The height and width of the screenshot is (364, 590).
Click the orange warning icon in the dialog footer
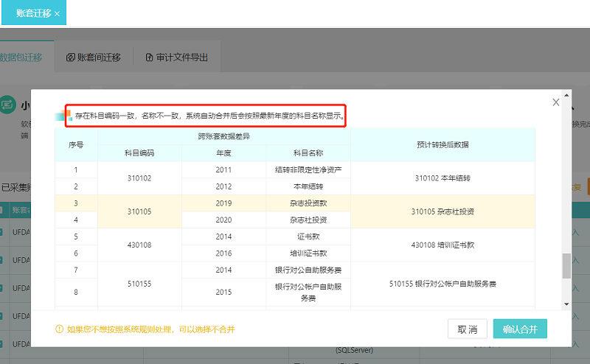coord(60,329)
